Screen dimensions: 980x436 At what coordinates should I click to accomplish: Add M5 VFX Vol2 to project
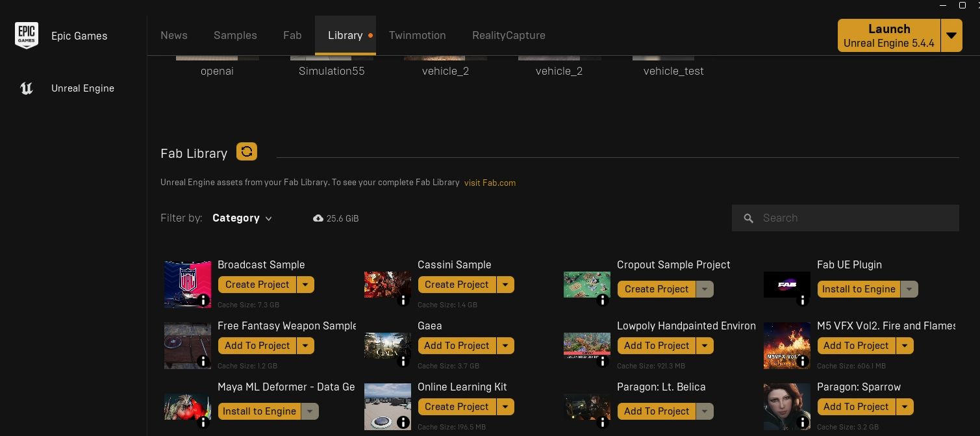[x=857, y=346]
